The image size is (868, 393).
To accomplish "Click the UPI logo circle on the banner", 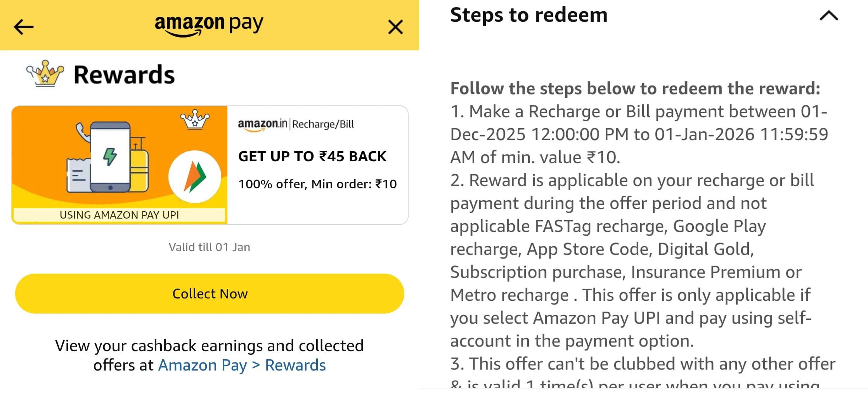I will (x=195, y=177).
